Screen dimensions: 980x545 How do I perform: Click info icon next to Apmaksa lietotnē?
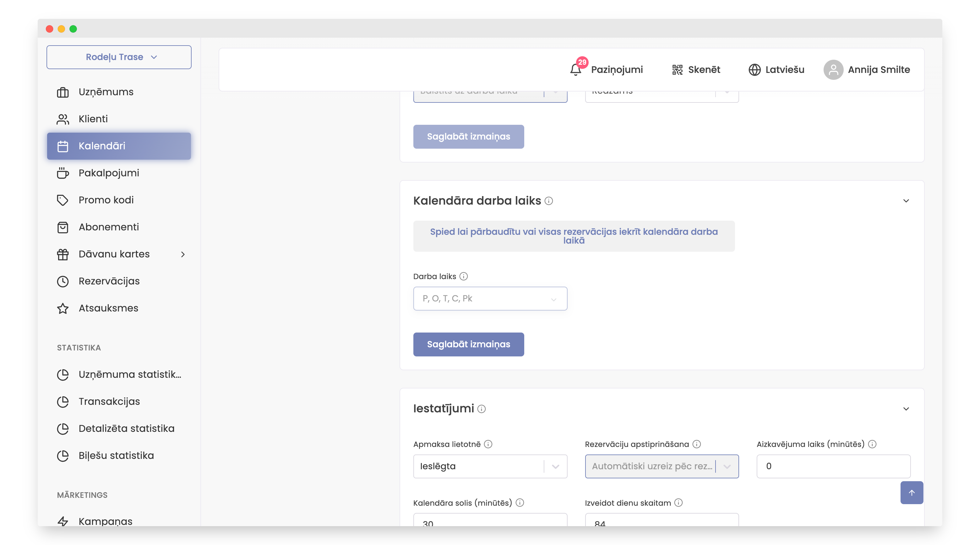tap(488, 444)
